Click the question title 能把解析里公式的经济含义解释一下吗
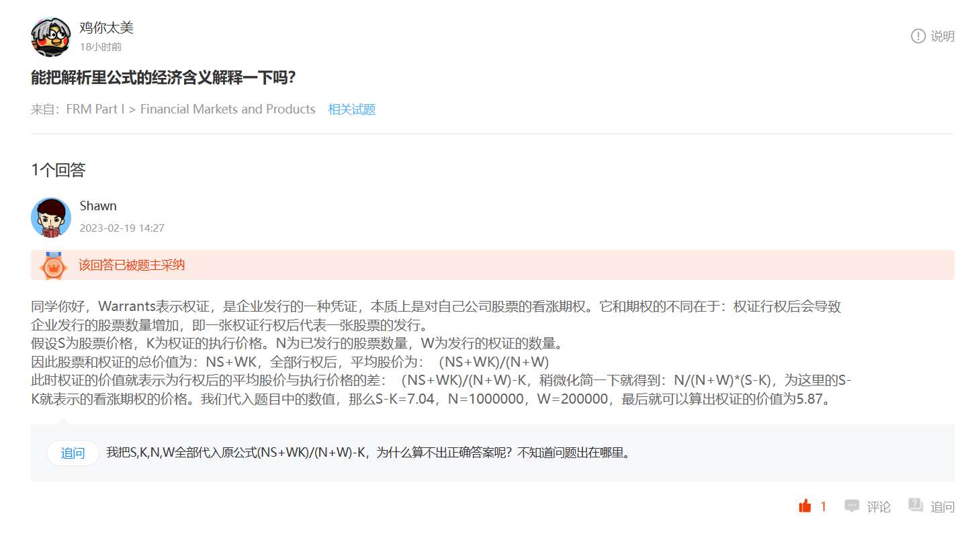This screenshot has width=980, height=540. coord(164,78)
